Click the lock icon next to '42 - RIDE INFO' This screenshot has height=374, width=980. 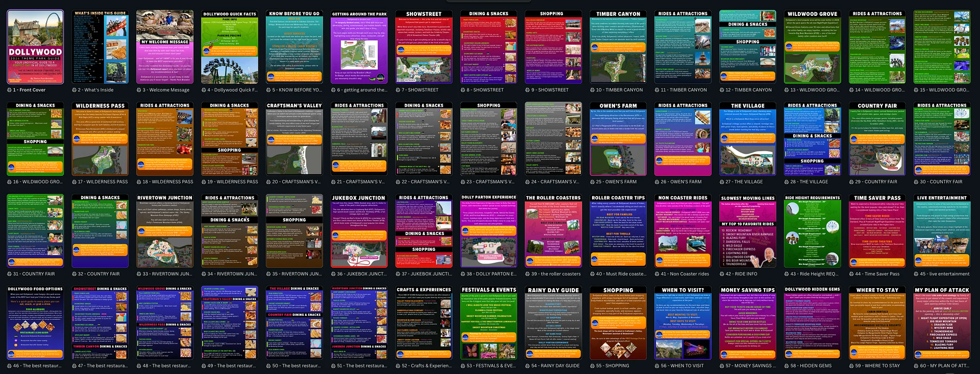[721, 274]
